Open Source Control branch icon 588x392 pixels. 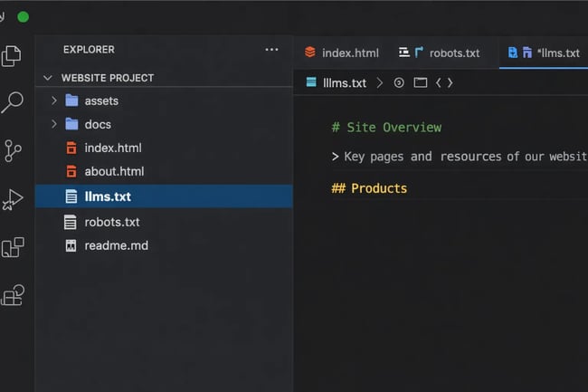tap(13, 151)
